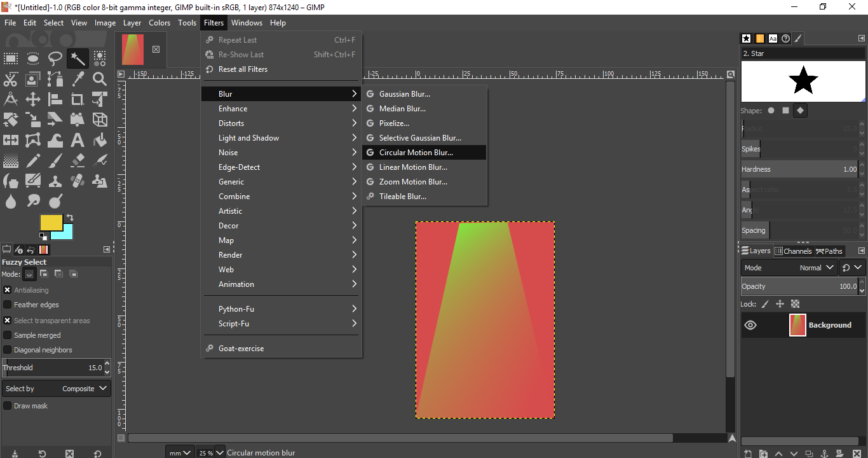The width and height of the screenshot is (868, 458).
Task: Enable the Diagonal neighbors checkbox
Action: click(8, 350)
